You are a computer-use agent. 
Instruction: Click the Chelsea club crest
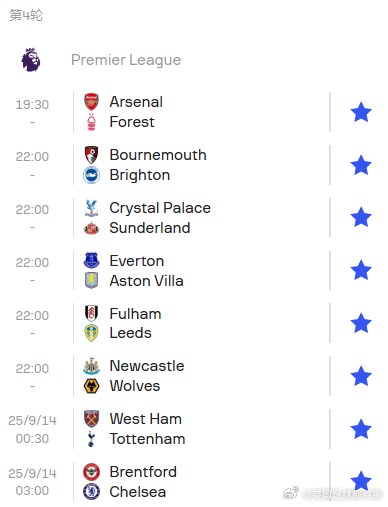pyautogui.click(x=91, y=492)
